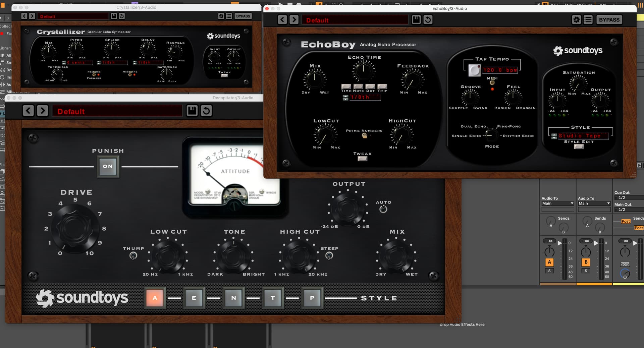
Task: Go to the next Decapitator preset arrow
Action: [43, 111]
